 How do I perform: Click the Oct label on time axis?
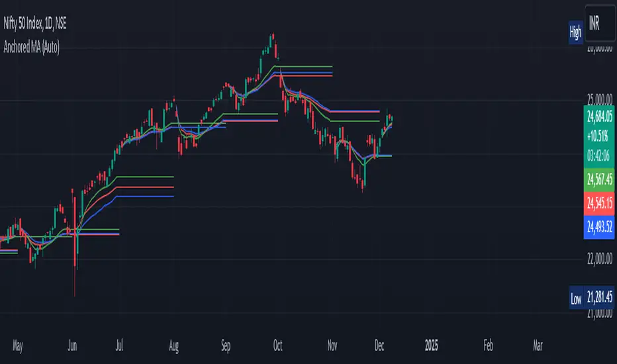(279, 345)
